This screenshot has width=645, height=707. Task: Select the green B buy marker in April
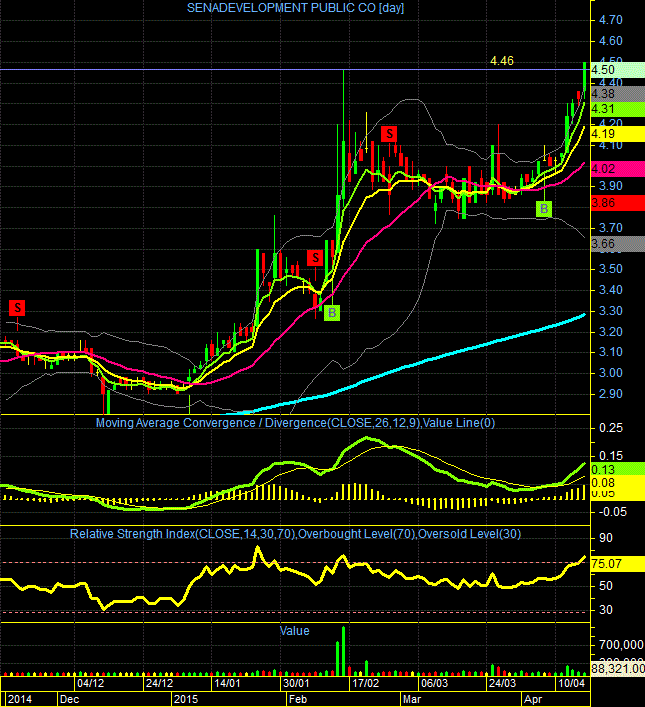[544, 209]
